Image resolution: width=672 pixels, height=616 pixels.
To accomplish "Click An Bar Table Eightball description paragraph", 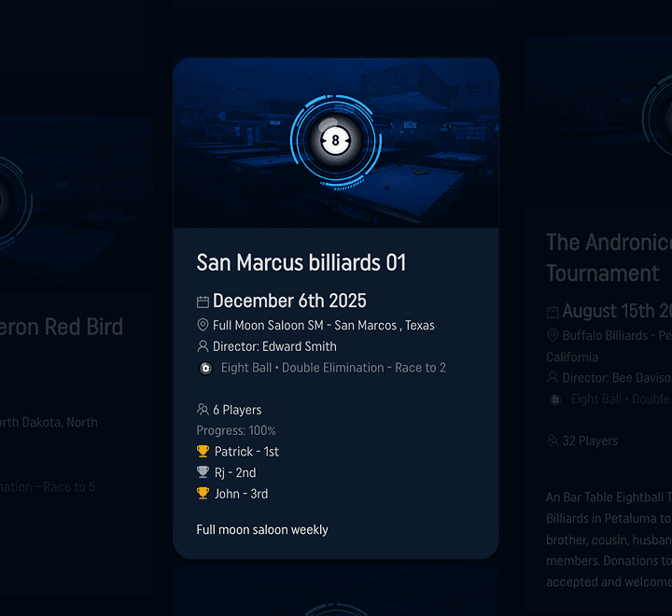I will [609, 539].
